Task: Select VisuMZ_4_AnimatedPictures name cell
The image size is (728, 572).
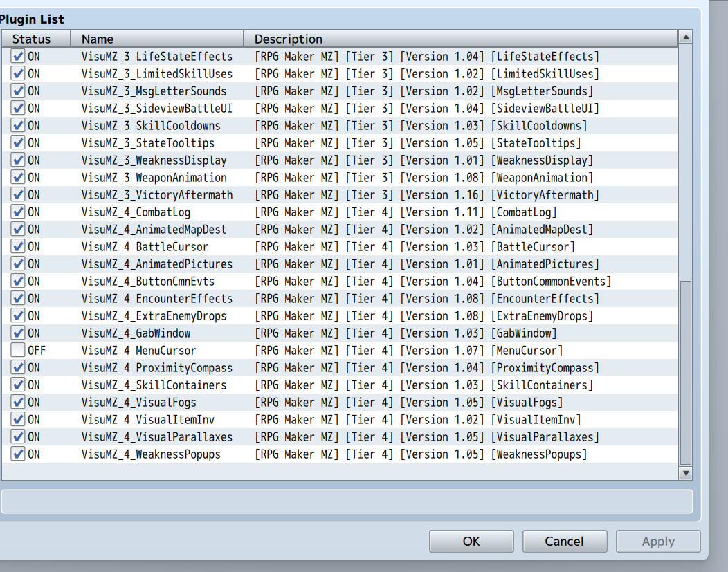Action: pyautogui.click(x=157, y=264)
